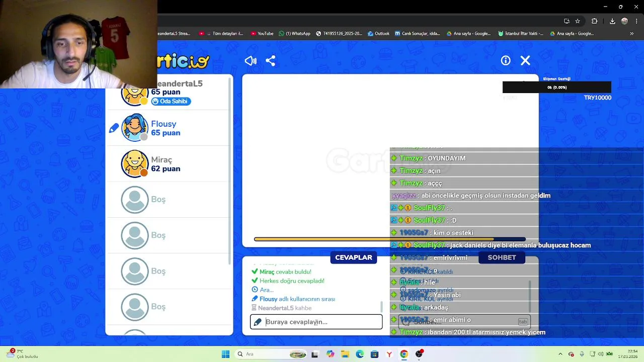Screen dimensions: 644x362
Task: Click Flousy's player avatar
Action: [x=134, y=128]
